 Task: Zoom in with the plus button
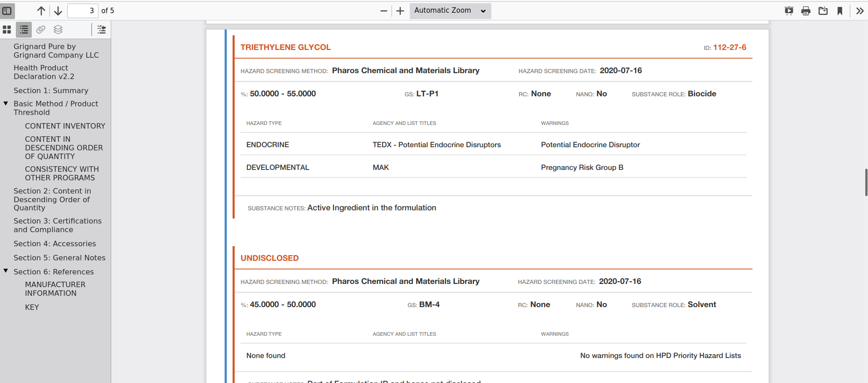point(400,11)
